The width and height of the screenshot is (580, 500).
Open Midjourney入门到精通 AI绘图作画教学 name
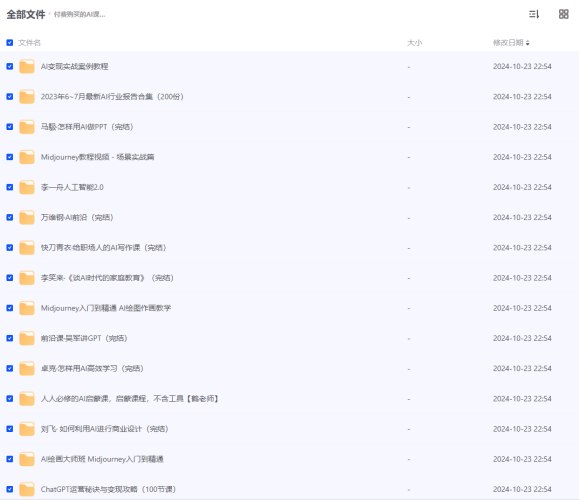pos(106,308)
